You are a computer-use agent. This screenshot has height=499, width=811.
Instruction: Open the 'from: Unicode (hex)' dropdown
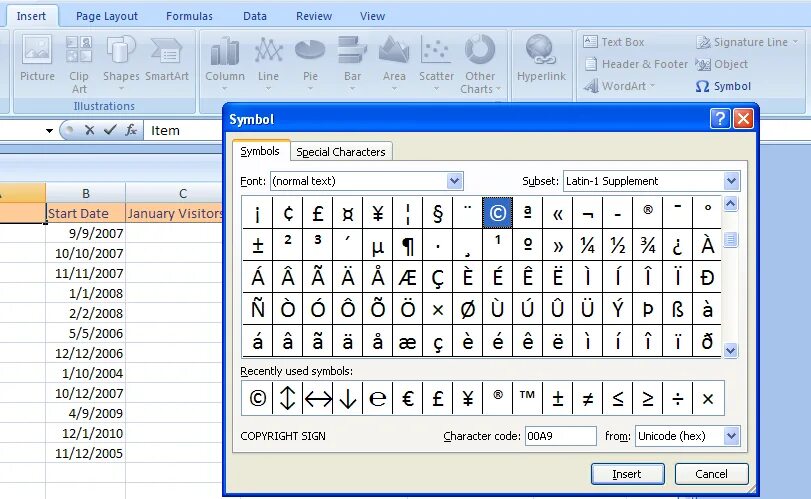click(x=731, y=436)
